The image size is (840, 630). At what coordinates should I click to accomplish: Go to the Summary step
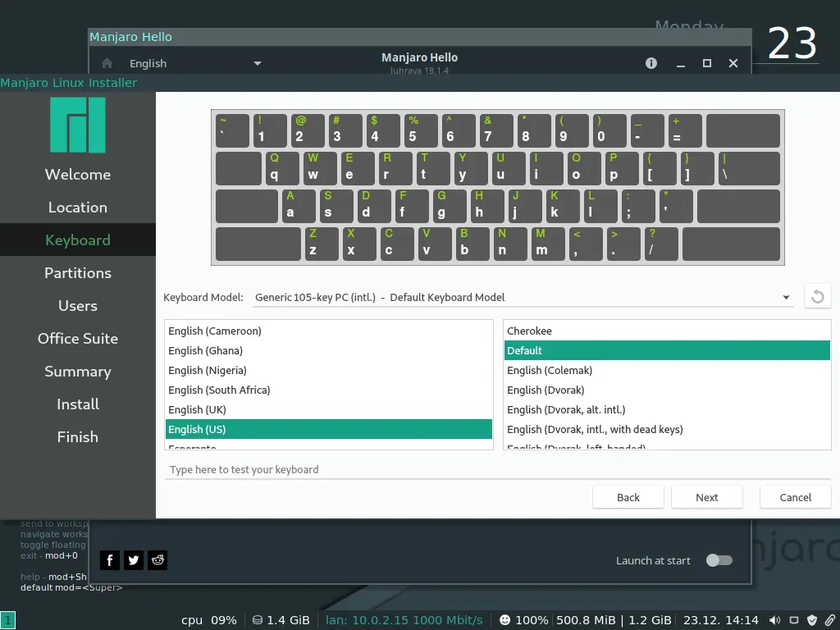[78, 372]
